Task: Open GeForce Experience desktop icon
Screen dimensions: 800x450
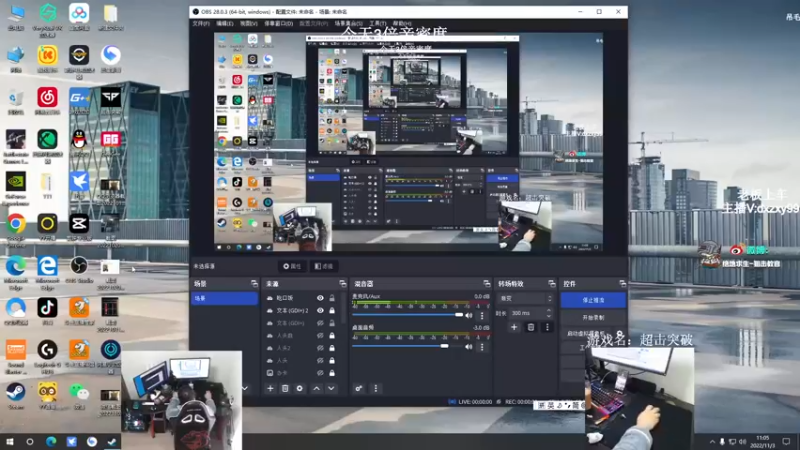Action: pos(16,181)
